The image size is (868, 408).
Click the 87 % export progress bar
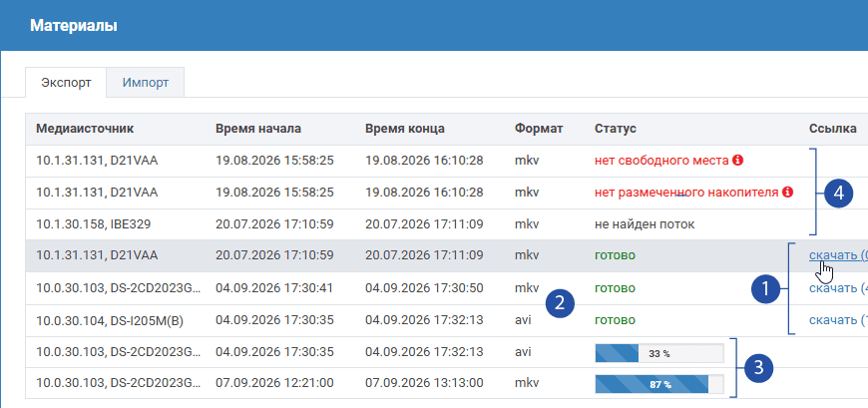[659, 384]
